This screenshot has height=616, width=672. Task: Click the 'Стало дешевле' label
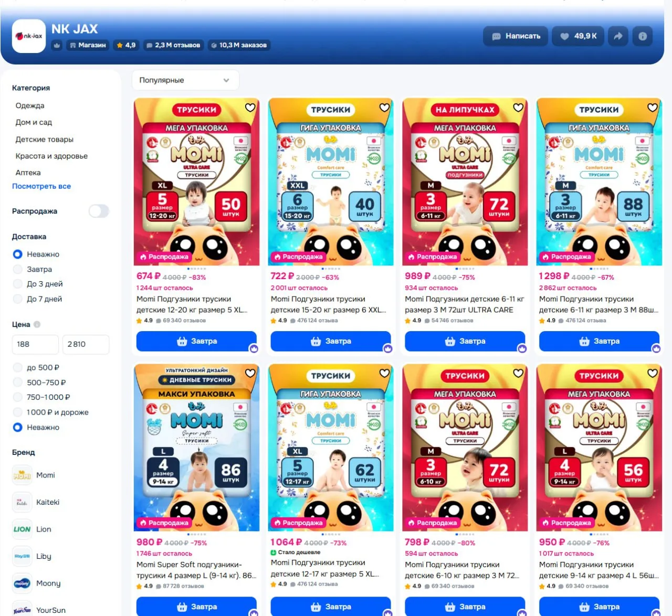pos(296,553)
